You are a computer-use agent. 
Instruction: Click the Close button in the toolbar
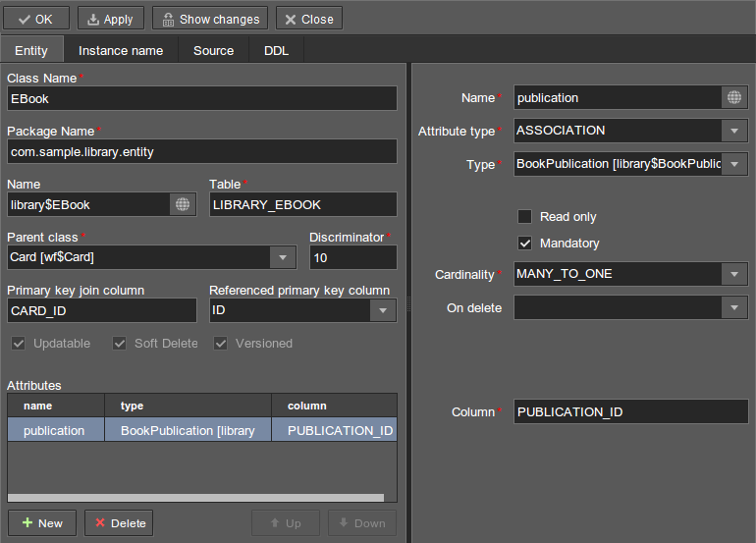tap(309, 19)
